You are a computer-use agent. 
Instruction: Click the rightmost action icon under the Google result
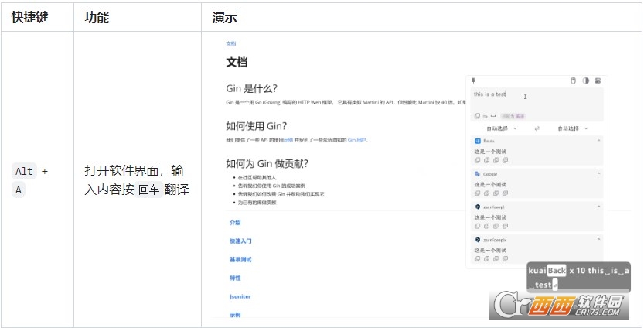click(505, 193)
